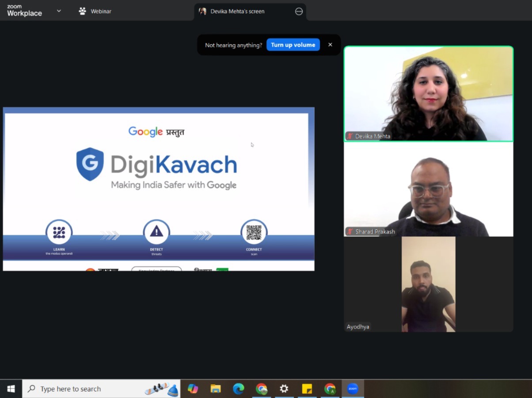Open File Explorer from the taskbar
The width and height of the screenshot is (532, 398).
pyautogui.click(x=216, y=389)
